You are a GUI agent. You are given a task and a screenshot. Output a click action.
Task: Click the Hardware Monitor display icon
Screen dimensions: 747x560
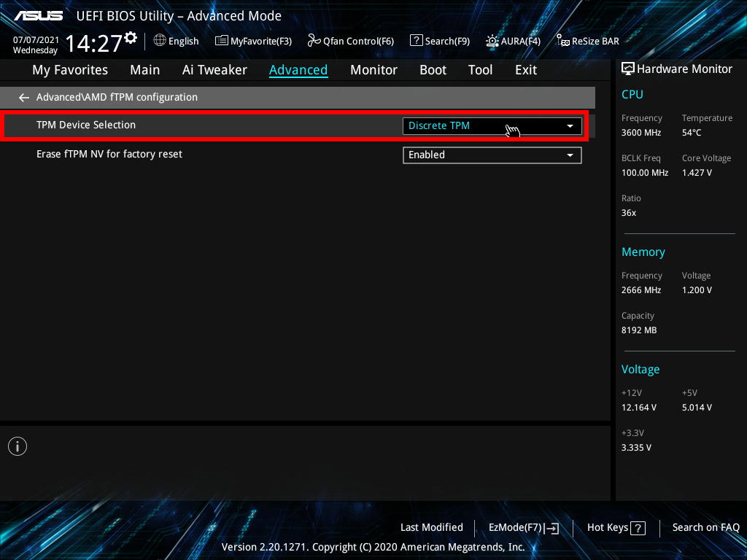coord(628,69)
